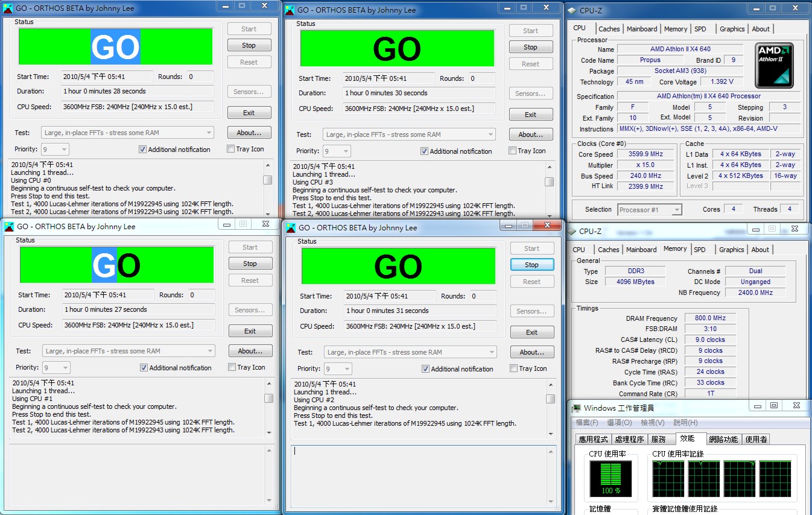812x515 pixels.
Task: Open Priority dropdown in ORTHOS CPU #2 window
Action: click(338, 368)
